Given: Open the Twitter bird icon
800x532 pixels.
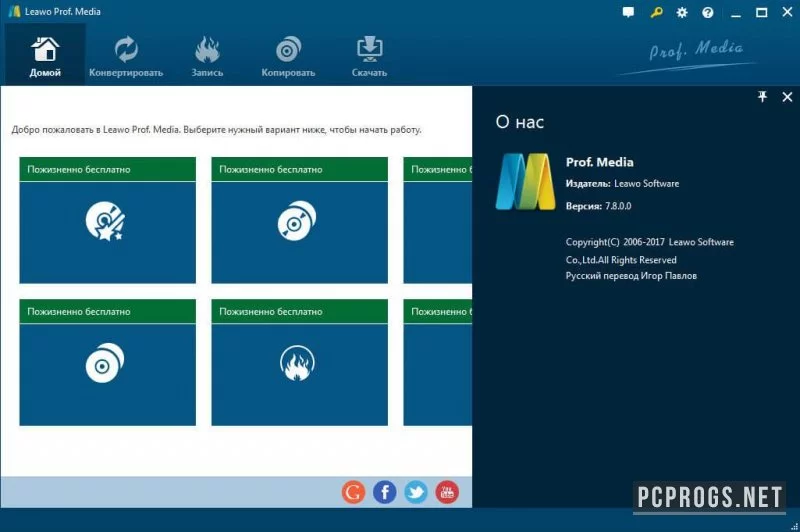Looking at the screenshot, I should point(416,492).
